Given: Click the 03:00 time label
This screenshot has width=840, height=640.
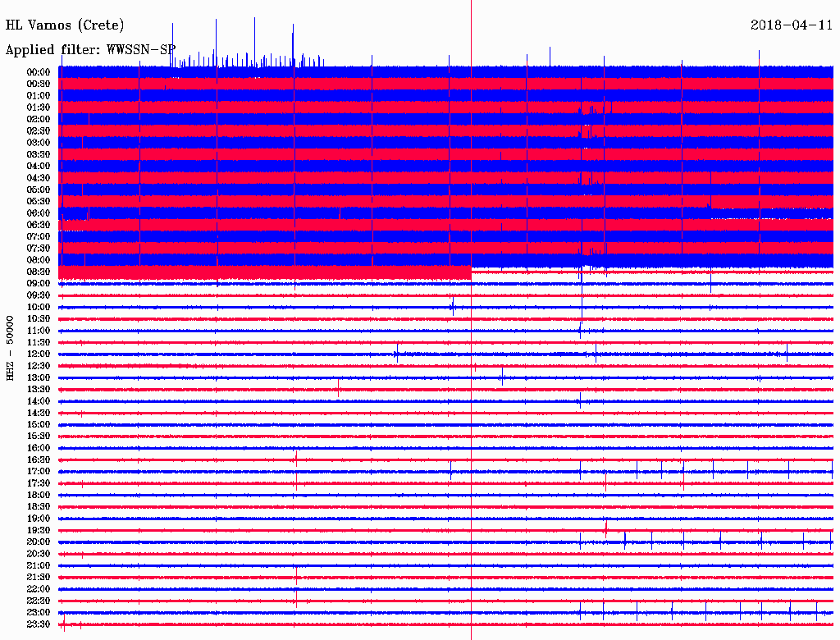Looking at the screenshot, I should pyautogui.click(x=39, y=143).
